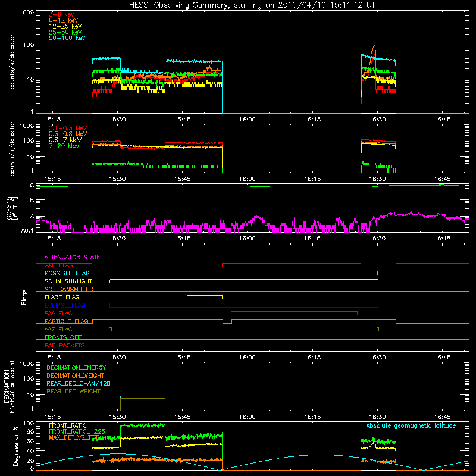Select the PARTICLE_FLAG label
This screenshot has height=476, width=476.
pyautogui.click(x=67, y=321)
